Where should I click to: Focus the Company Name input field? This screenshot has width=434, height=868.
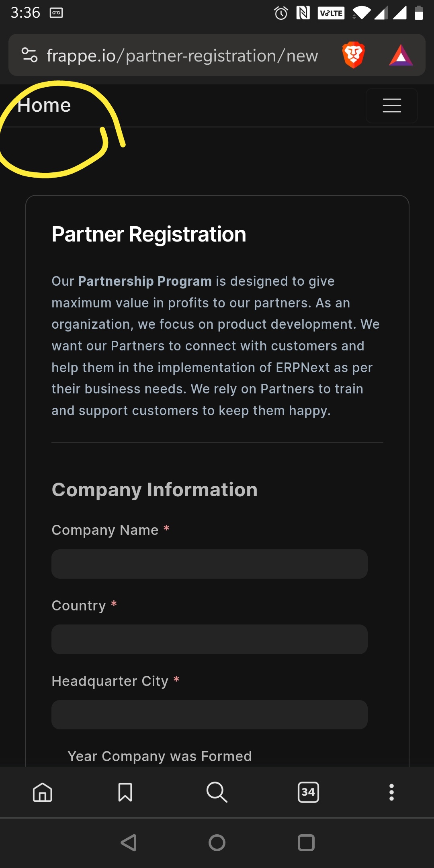pyautogui.click(x=209, y=564)
